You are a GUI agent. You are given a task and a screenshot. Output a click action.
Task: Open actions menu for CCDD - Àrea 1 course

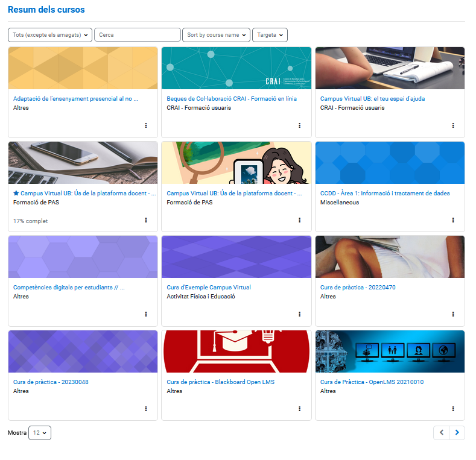[453, 220]
